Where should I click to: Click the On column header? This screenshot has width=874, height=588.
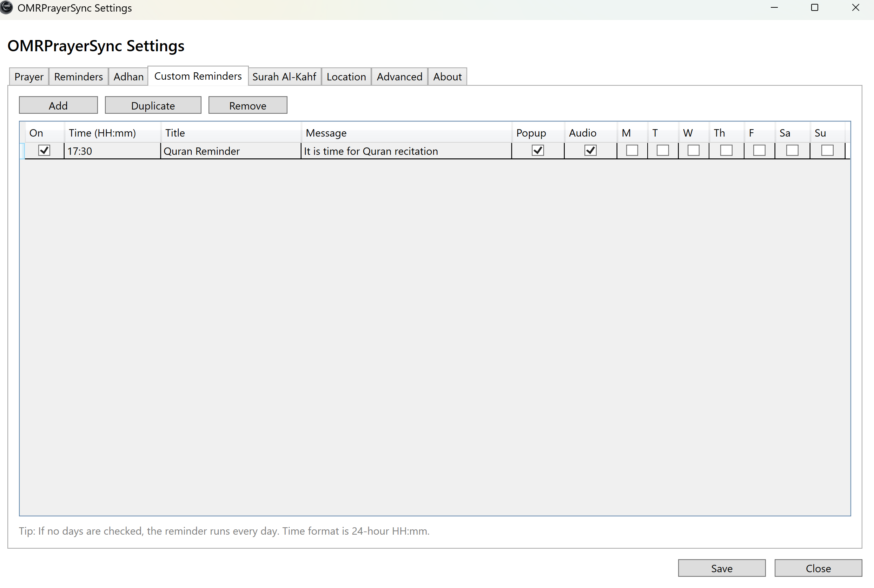pos(45,133)
